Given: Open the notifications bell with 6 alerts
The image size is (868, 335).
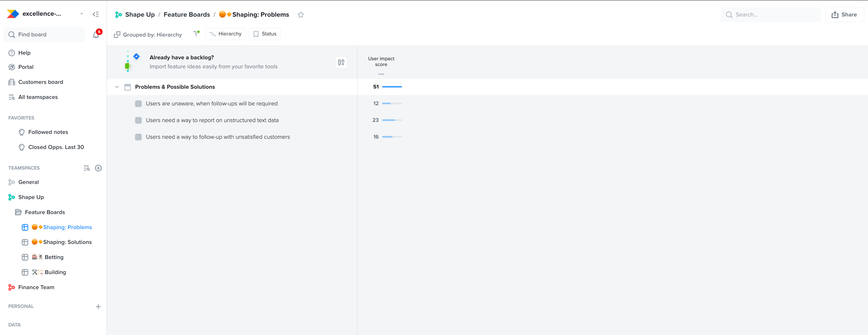Looking at the screenshot, I should point(96,34).
